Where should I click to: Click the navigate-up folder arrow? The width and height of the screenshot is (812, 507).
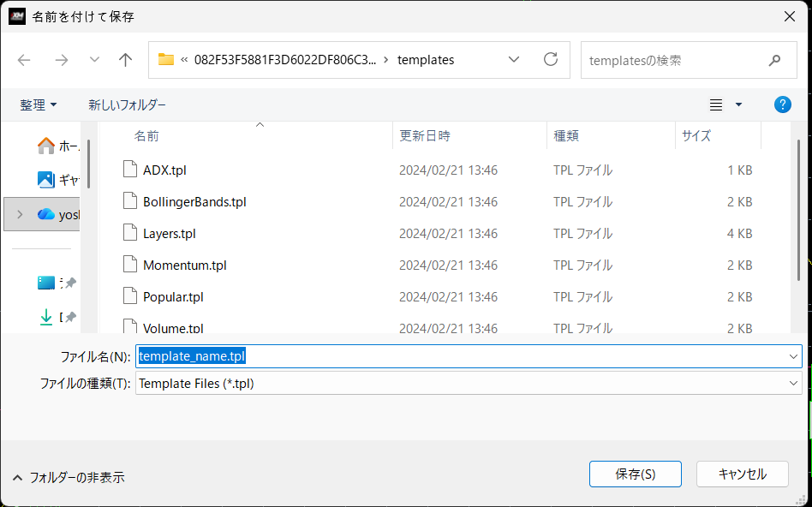[125, 60]
